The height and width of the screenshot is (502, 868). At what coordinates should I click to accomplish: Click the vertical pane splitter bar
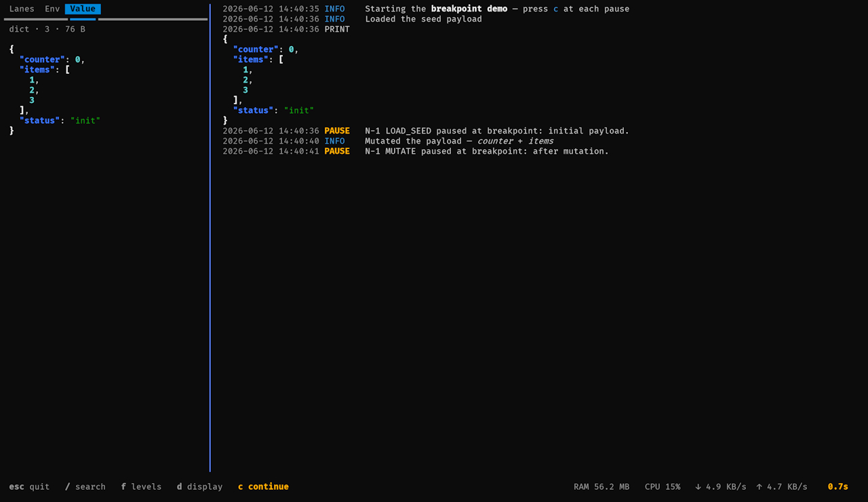tap(210, 237)
